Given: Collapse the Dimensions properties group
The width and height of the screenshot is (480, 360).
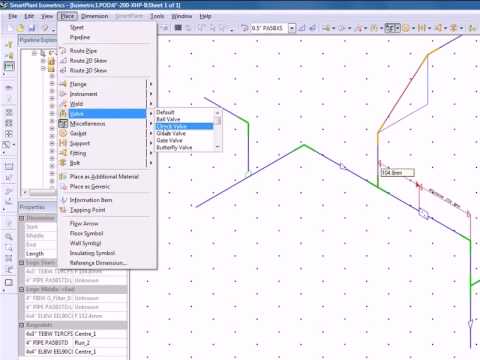Looking at the screenshot, I should [x=22, y=218].
